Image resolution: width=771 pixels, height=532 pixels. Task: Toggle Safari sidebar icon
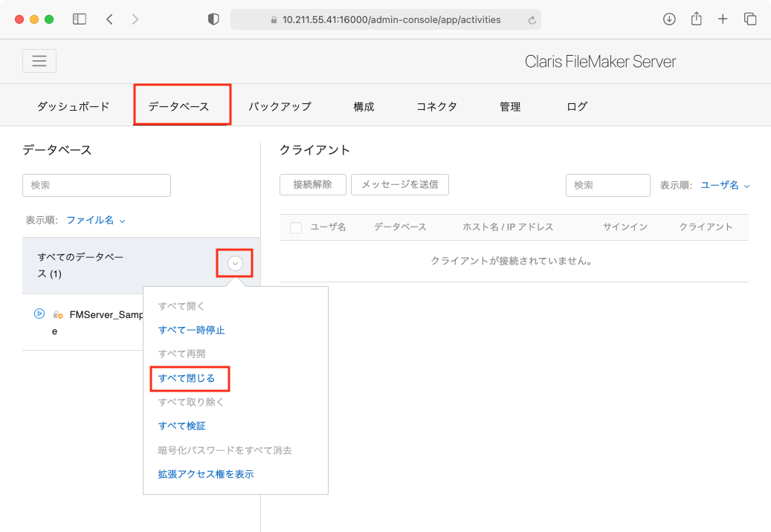(x=79, y=20)
